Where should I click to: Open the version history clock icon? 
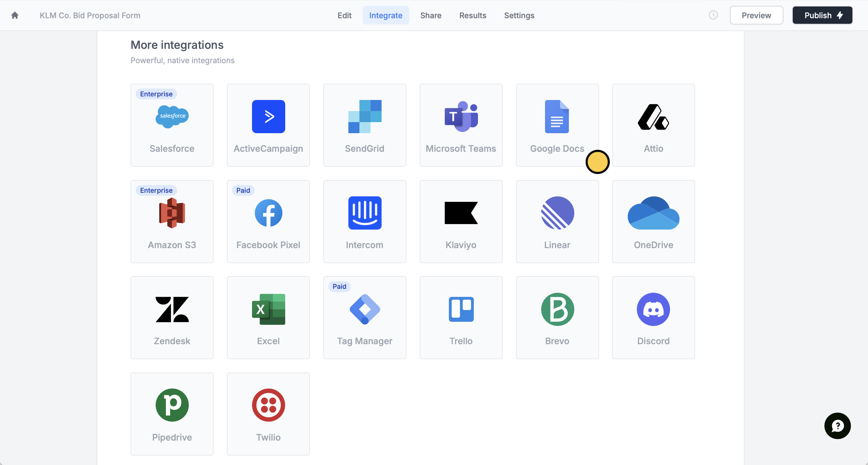[713, 15]
